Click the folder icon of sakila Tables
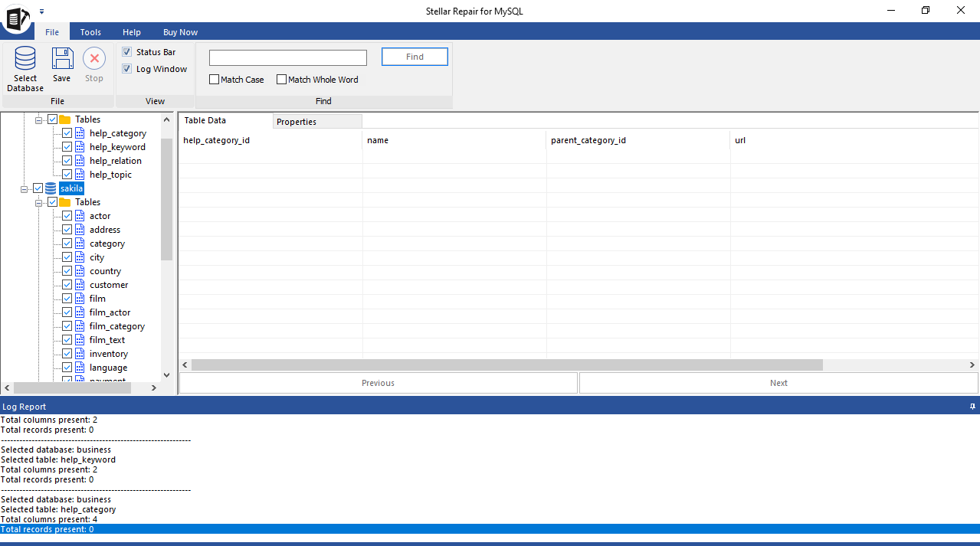This screenshot has width=980, height=546. 65,202
